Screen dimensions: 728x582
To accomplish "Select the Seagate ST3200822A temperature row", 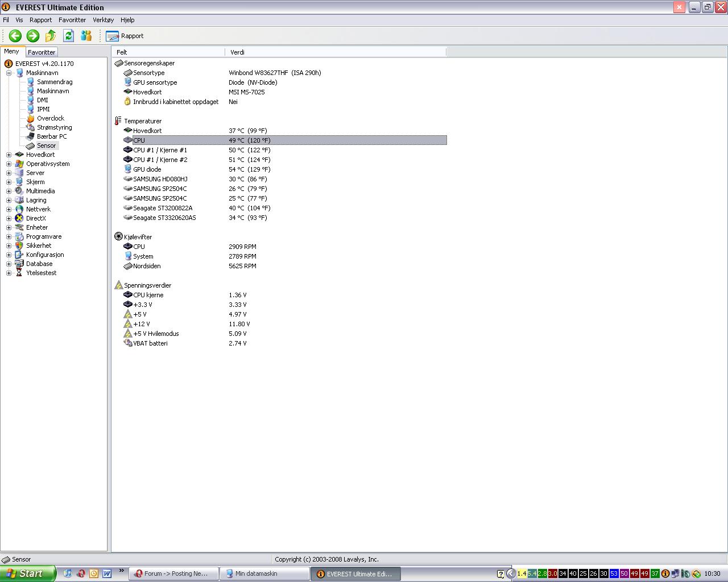I will click(280, 208).
